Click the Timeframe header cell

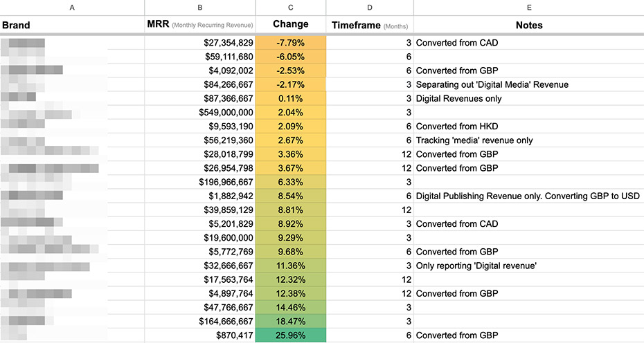(370, 25)
